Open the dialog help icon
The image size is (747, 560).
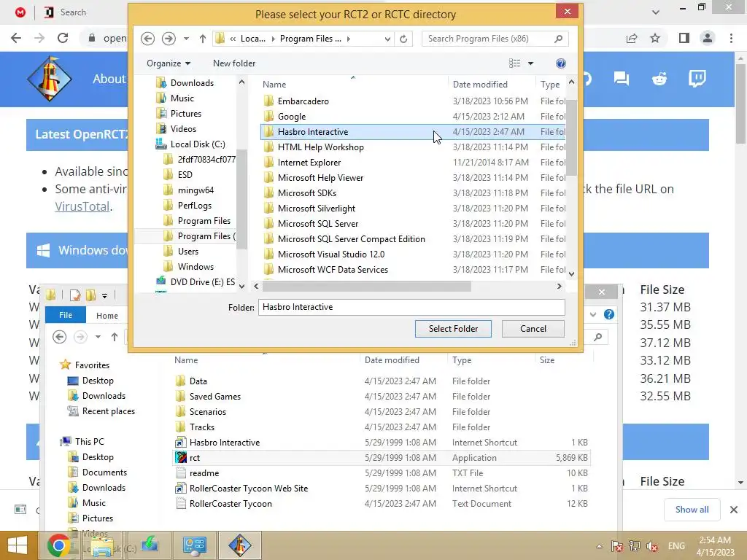click(x=561, y=63)
